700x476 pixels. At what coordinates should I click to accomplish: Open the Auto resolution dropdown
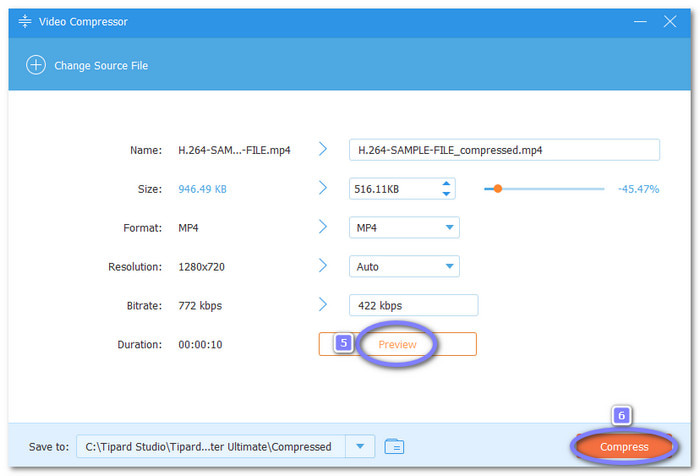[x=404, y=267]
